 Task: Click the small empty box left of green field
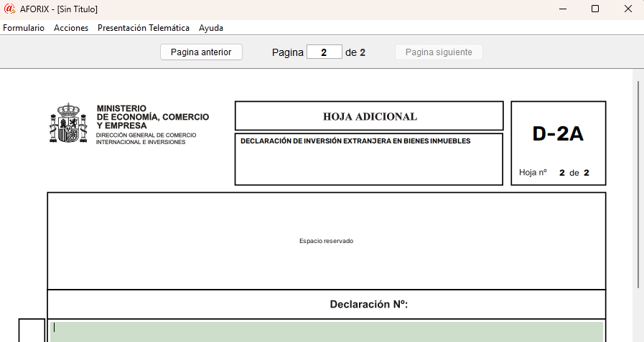point(32,331)
